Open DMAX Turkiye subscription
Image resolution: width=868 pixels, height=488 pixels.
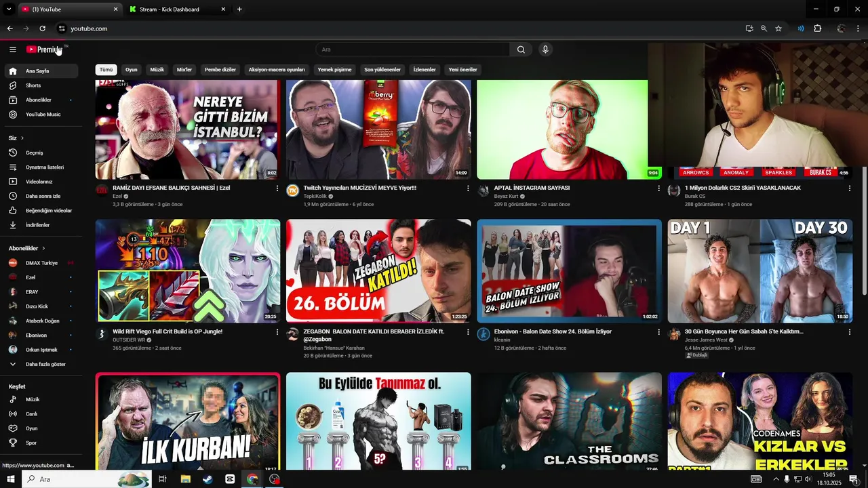(x=41, y=263)
